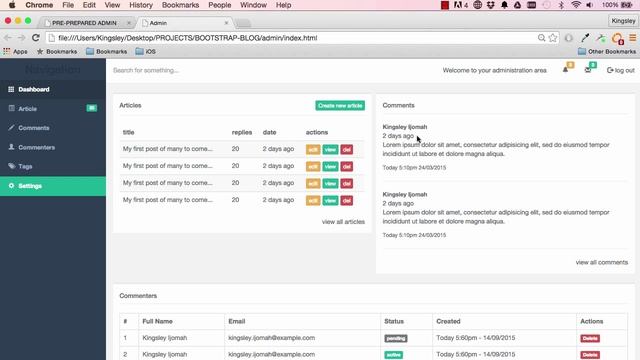View the third article row
This screenshot has height=360, width=640.
330,184
